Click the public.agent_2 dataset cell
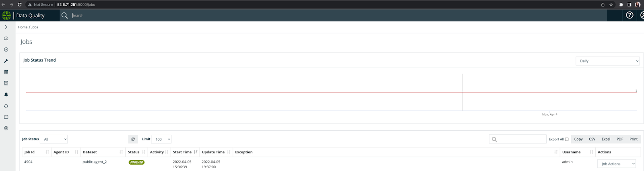 click(x=95, y=162)
